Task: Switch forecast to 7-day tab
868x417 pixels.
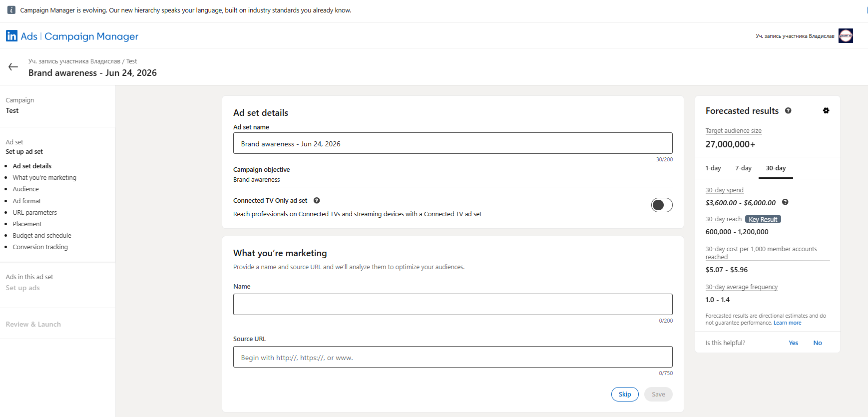Action: coord(743,168)
